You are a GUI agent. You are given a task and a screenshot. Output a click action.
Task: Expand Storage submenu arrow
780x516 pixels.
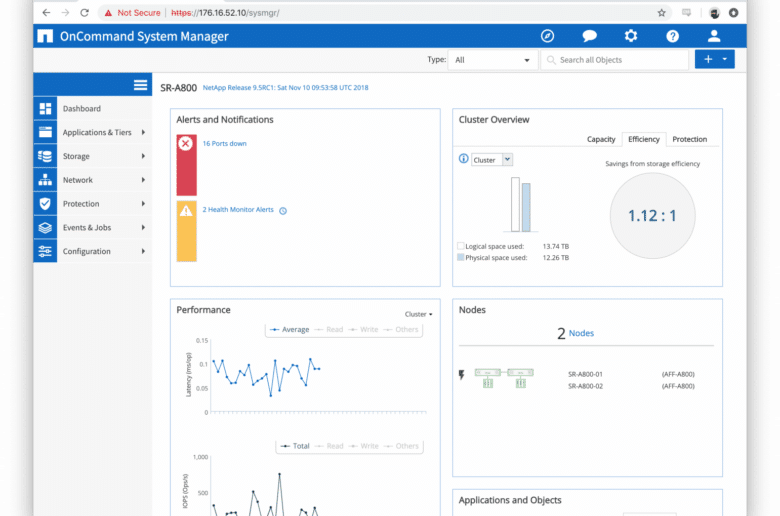tap(143, 156)
